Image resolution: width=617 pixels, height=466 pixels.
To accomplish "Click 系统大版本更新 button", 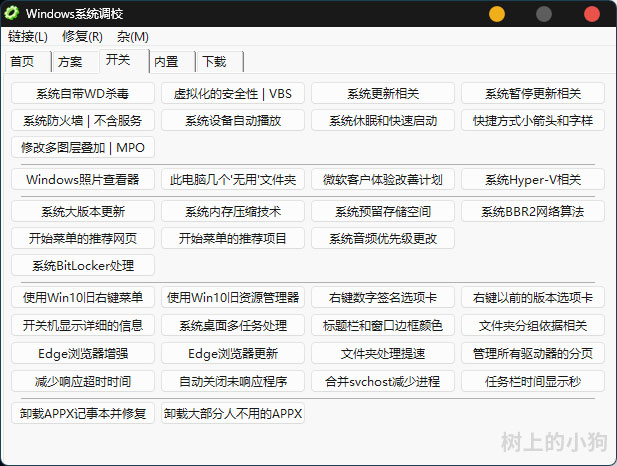I will pos(83,211).
